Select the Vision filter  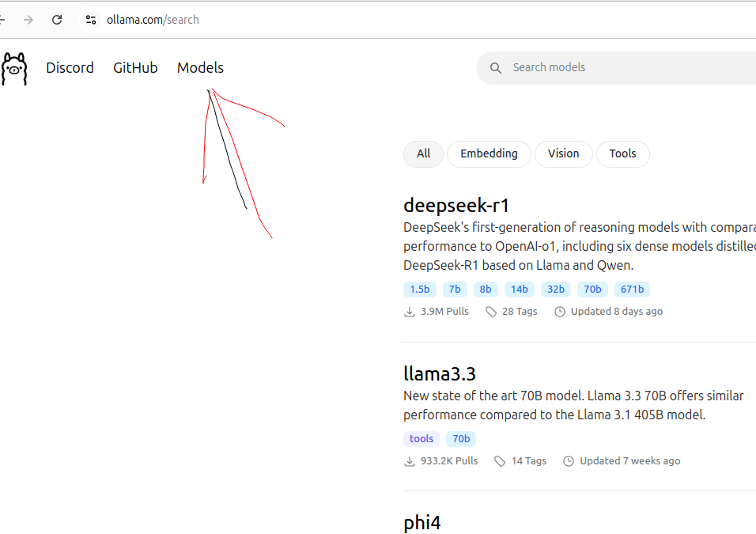click(564, 154)
